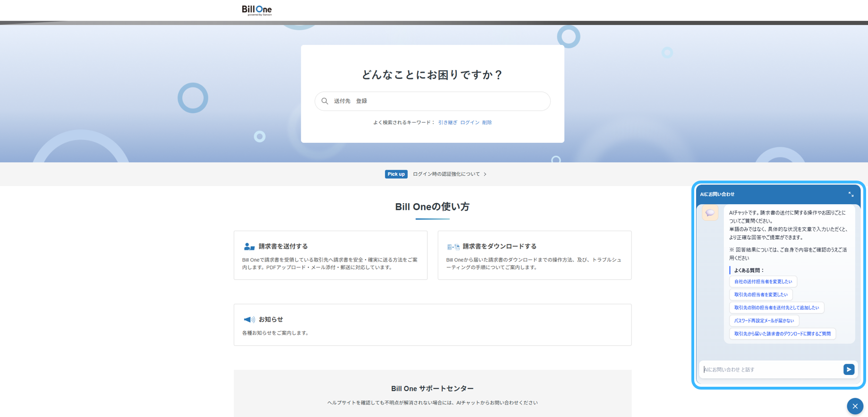
Task: Click the 請求書を送付する person icon
Action: (249, 246)
